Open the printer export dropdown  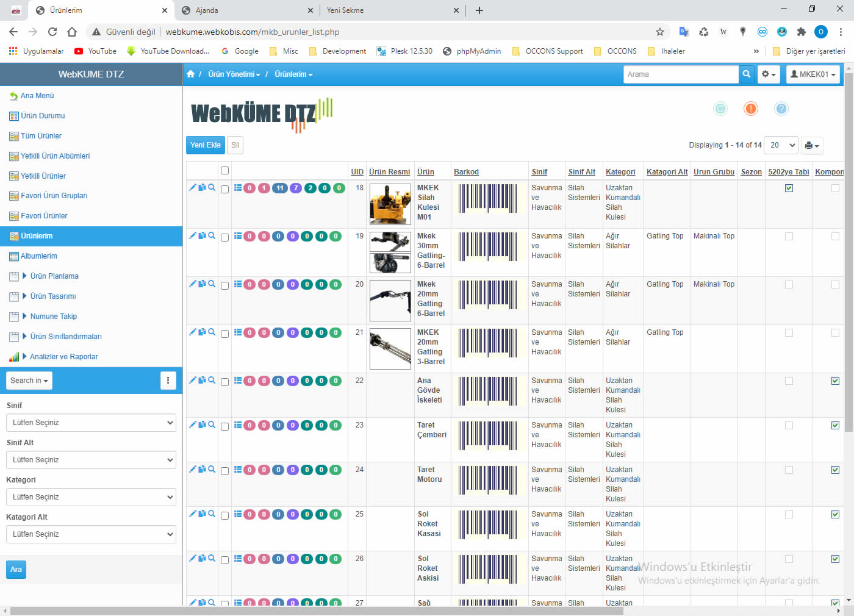812,146
